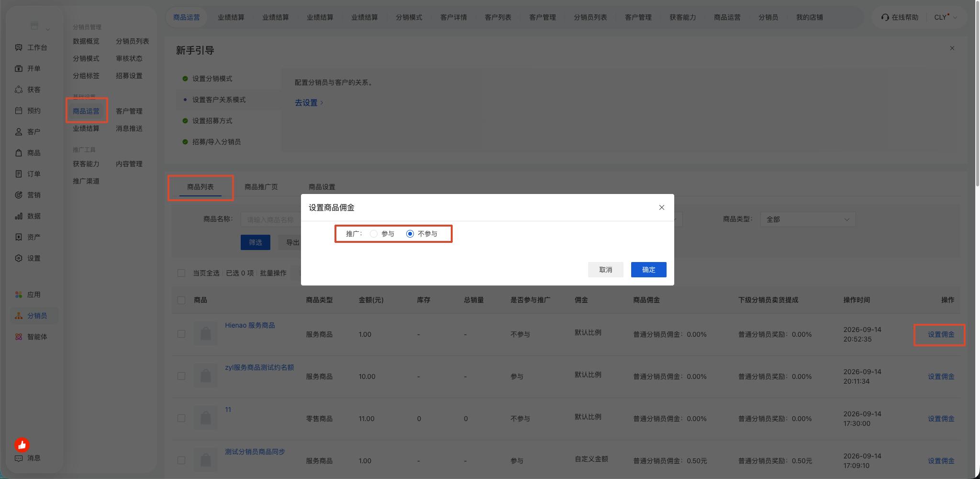Open the 营销 target sidebar icon

19,195
